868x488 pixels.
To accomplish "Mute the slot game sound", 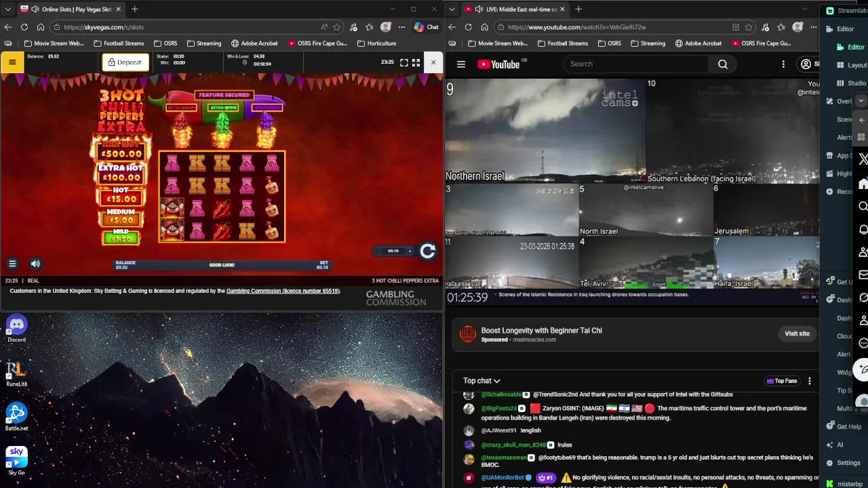I will pos(35,264).
